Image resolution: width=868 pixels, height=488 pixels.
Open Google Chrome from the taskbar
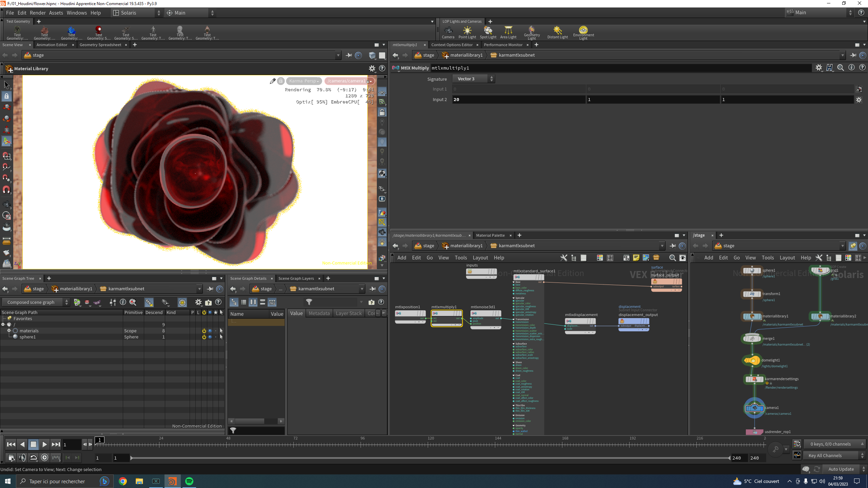123,481
